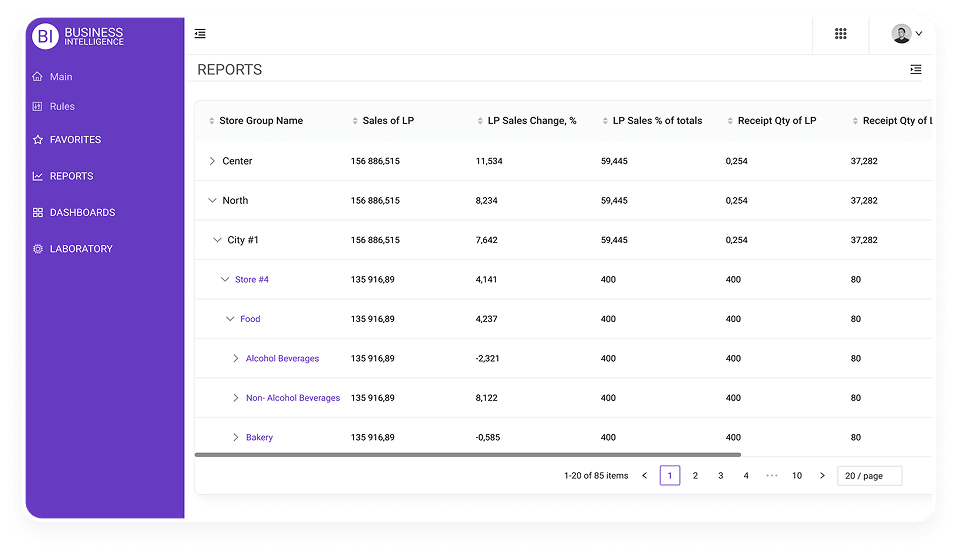
Task: Open the Non- Alcohol Beverages link
Action: pyautogui.click(x=293, y=398)
